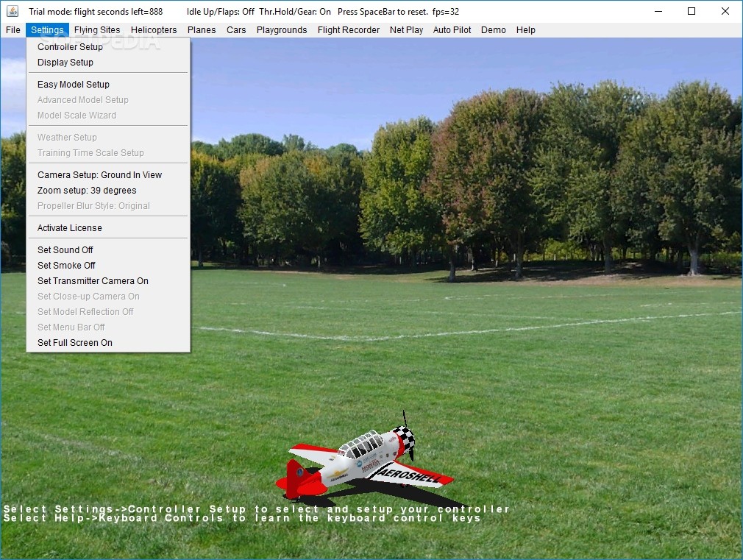Screen dimensions: 743x560
Task: Open the Flight Recorder menu
Action: pyautogui.click(x=349, y=30)
